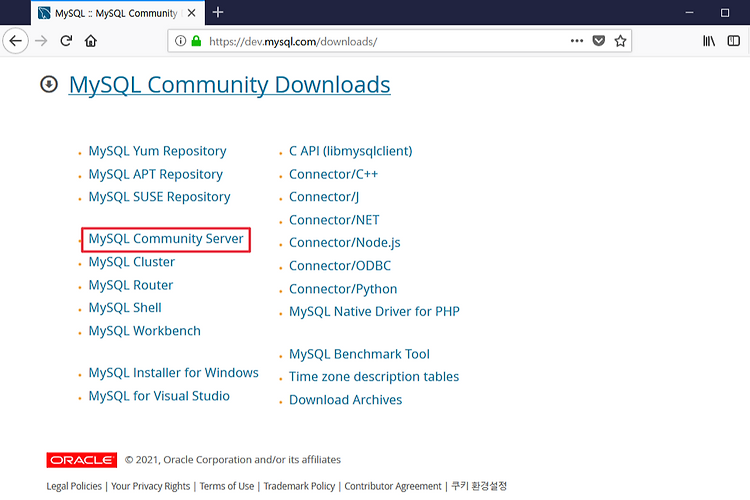The height and width of the screenshot is (500, 750).
Task: Open MySQL Community Server link
Action: click(x=166, y=239)
